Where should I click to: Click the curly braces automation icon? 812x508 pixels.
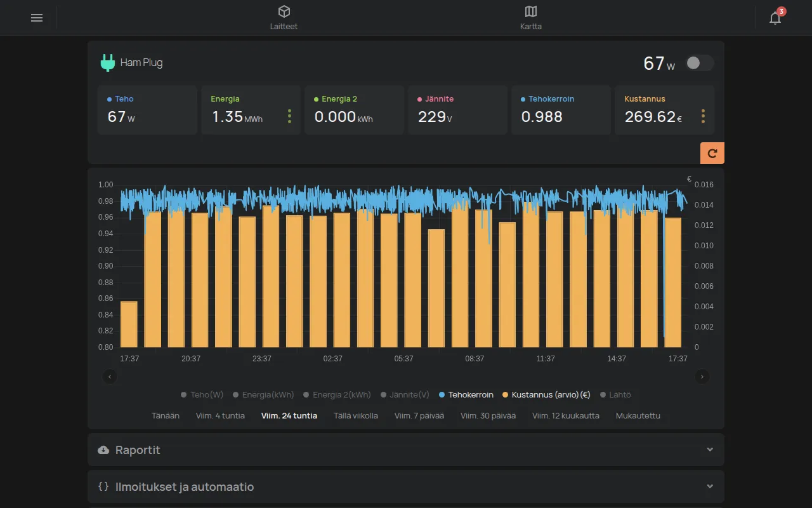tap(103, 486)
